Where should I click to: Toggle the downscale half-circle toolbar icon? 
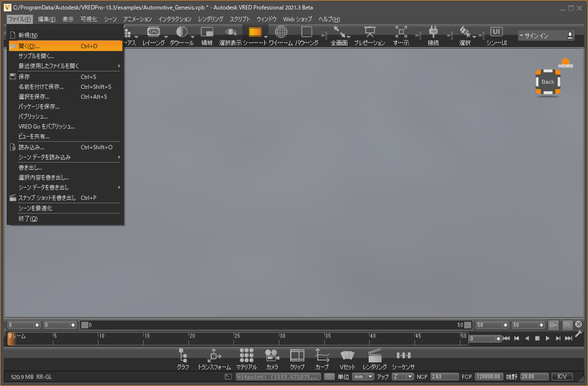182,32
